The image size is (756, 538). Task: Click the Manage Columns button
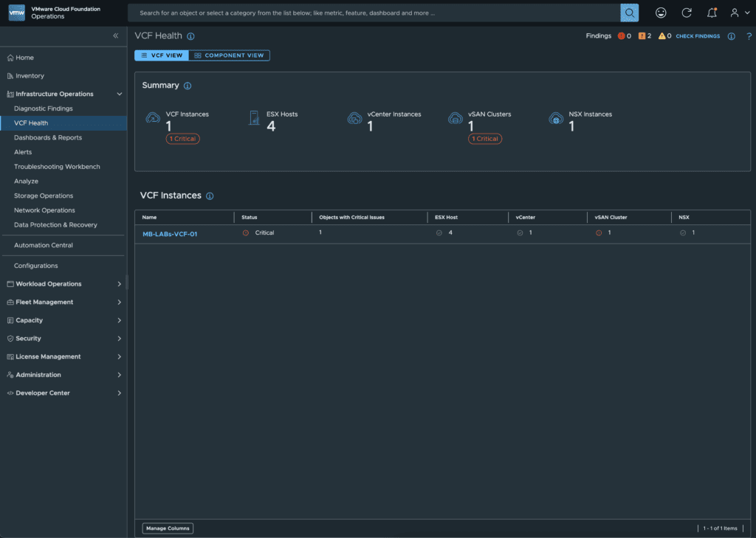[168, 528]
